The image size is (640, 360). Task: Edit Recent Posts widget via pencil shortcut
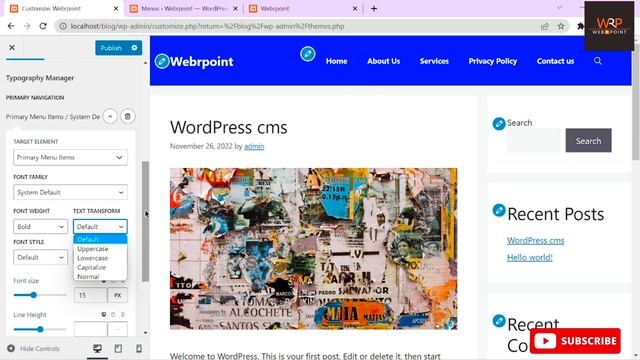(x=499, y=210)
